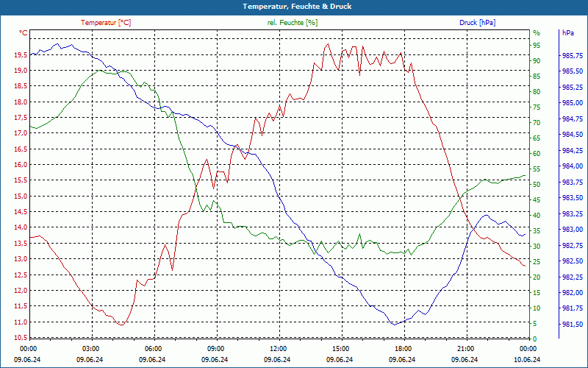Click the '95' tick on green humidity axis
Image resolution: width=588 pixels, height=368 pixels.
click(x=537, y=46)
